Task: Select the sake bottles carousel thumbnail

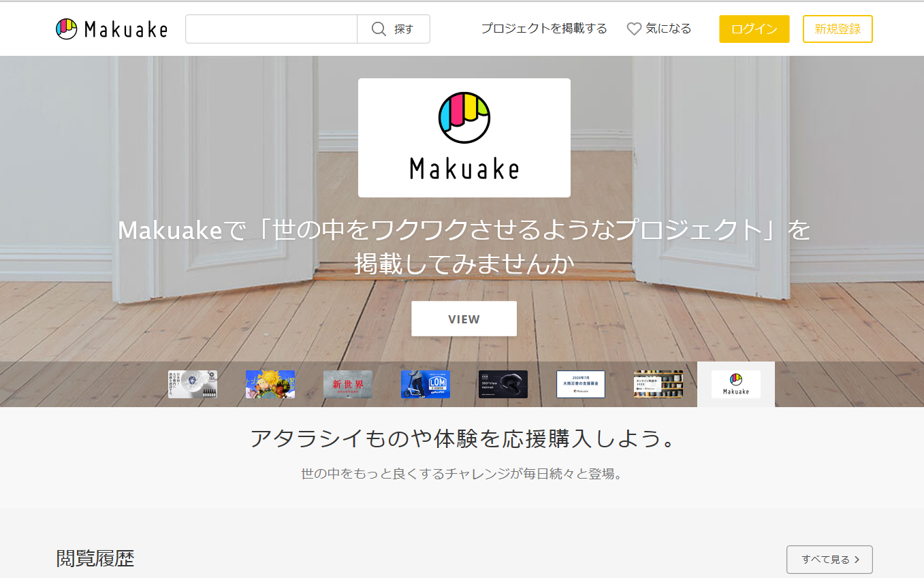Action: pos(193,385)
